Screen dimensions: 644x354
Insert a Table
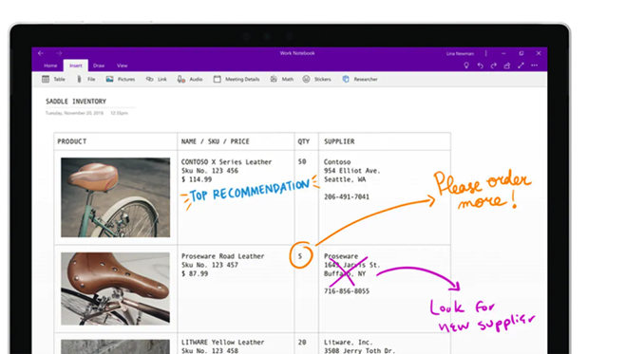pos(54,79)
